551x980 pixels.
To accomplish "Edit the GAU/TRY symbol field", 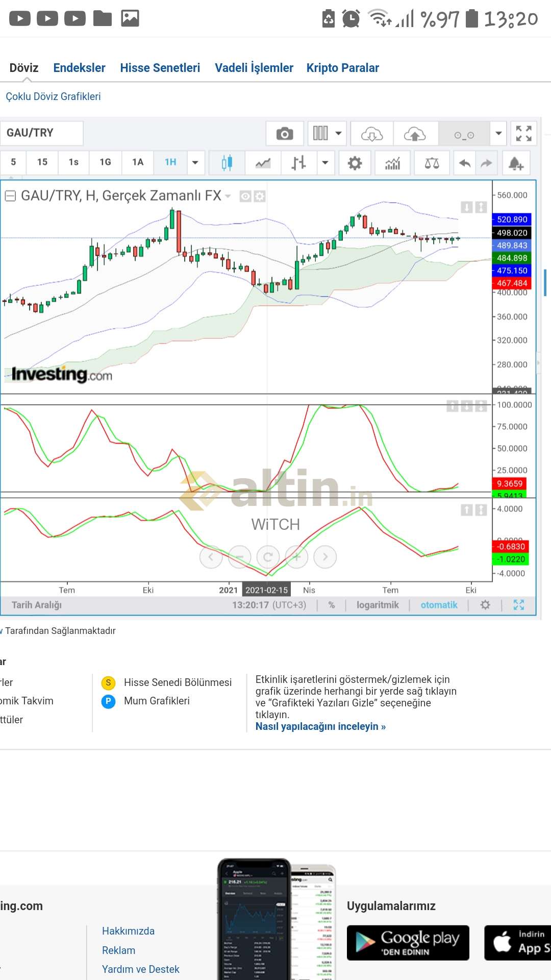I will 42,133.
